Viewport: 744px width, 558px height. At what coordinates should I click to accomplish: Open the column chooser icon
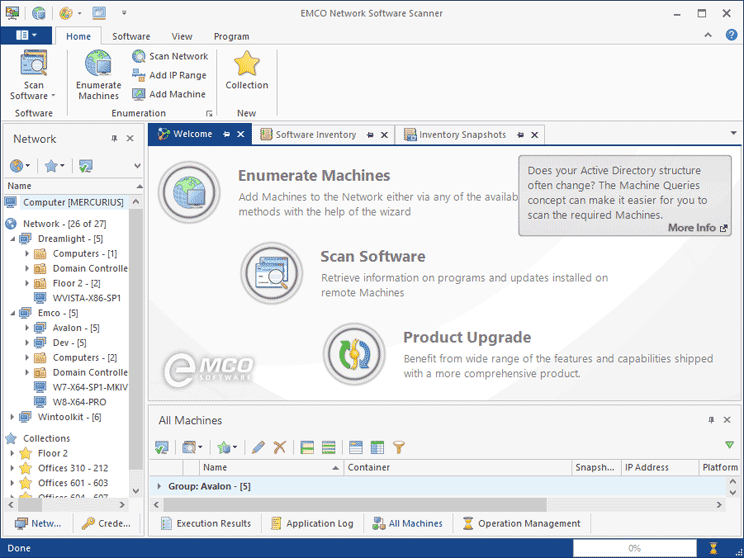(x=377, y=447)
